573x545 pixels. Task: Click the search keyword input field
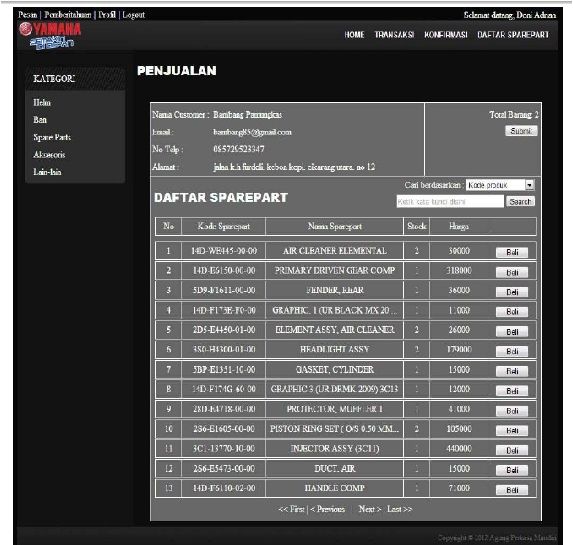[450, 201]
